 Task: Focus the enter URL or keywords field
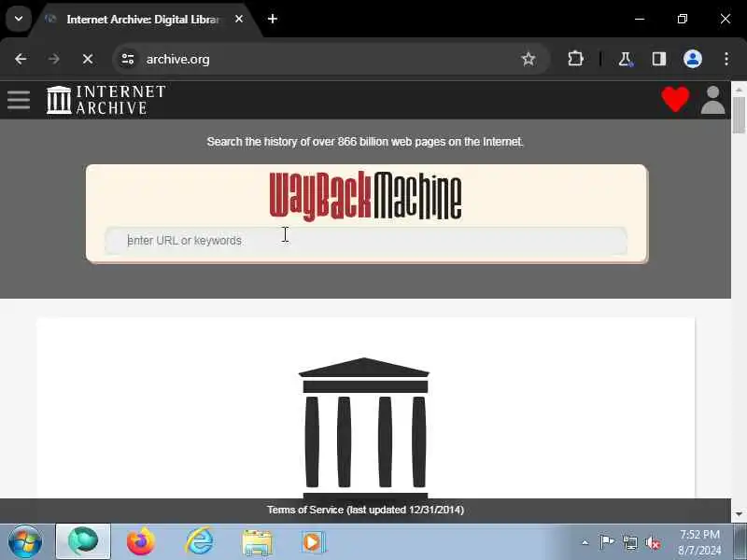[366, 241]
